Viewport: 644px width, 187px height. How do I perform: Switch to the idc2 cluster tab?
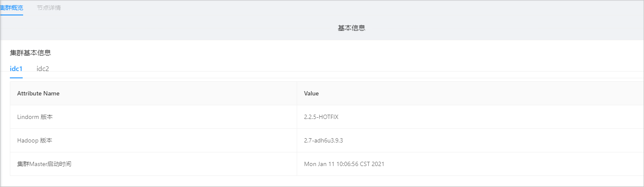coord(43,69)
